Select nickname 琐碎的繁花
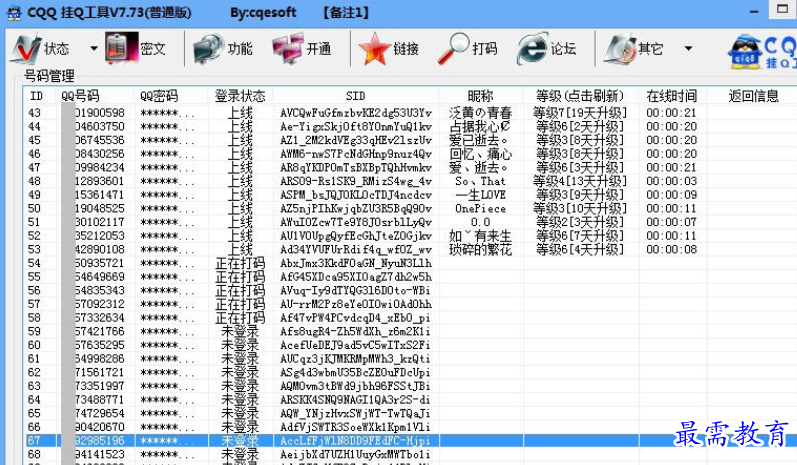 point(480,250)
